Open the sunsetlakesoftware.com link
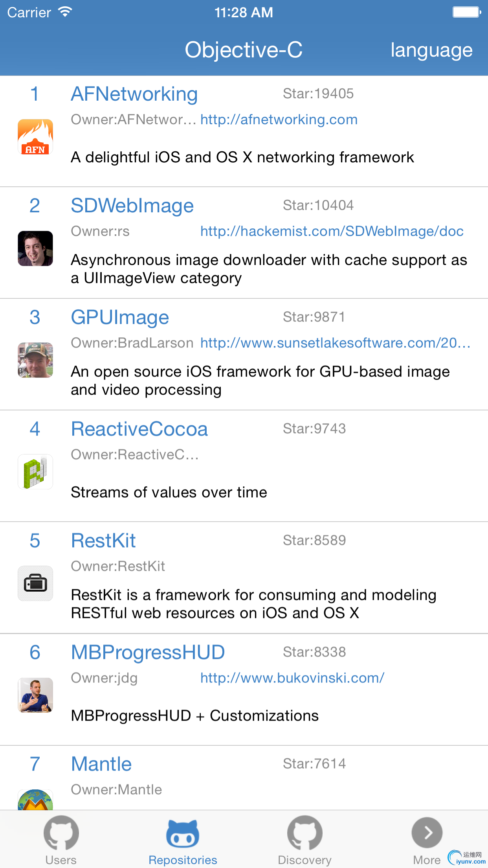 coord(335,343)
